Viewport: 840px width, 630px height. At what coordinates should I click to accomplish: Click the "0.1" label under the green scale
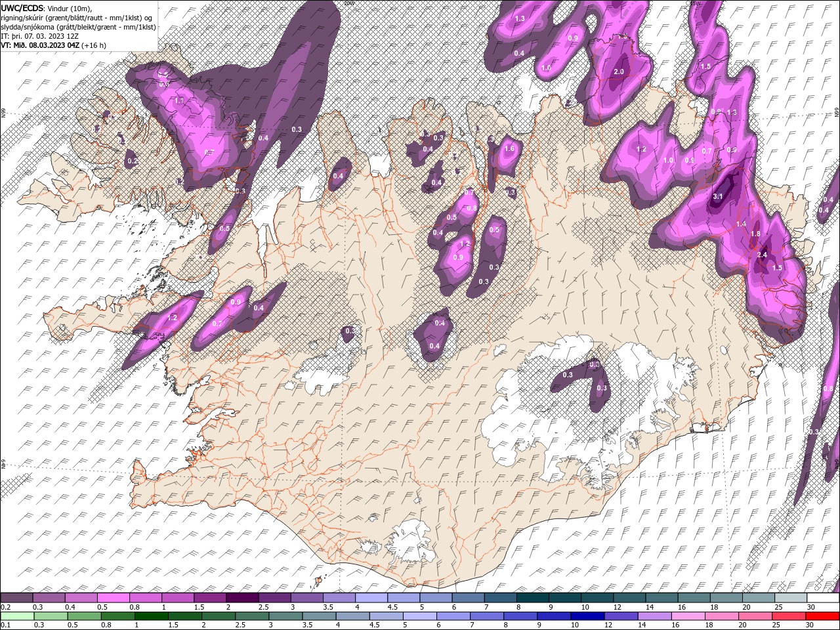tap(5, 625)
